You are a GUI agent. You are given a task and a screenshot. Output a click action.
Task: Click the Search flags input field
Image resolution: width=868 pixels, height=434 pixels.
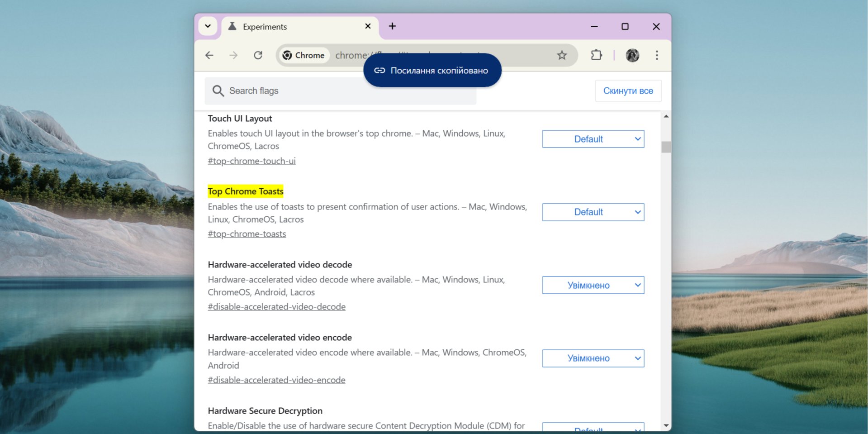pyautogui.click(x=340, y=91)
